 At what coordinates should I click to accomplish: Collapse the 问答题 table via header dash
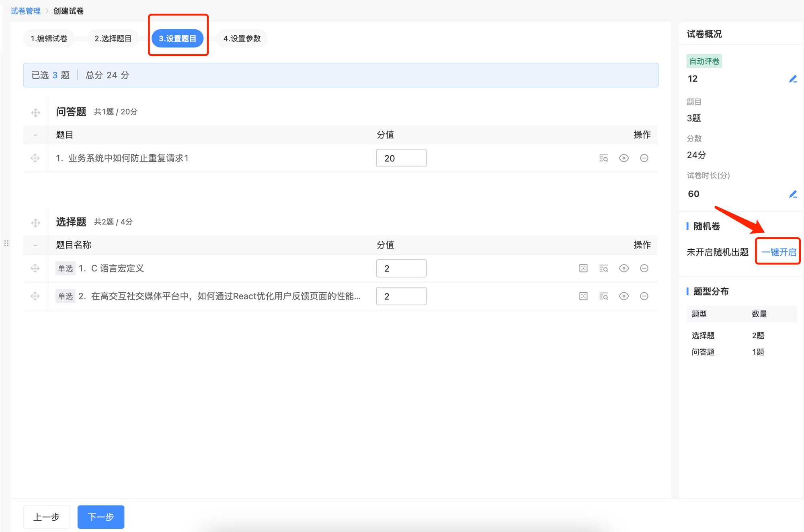point(35,135)
